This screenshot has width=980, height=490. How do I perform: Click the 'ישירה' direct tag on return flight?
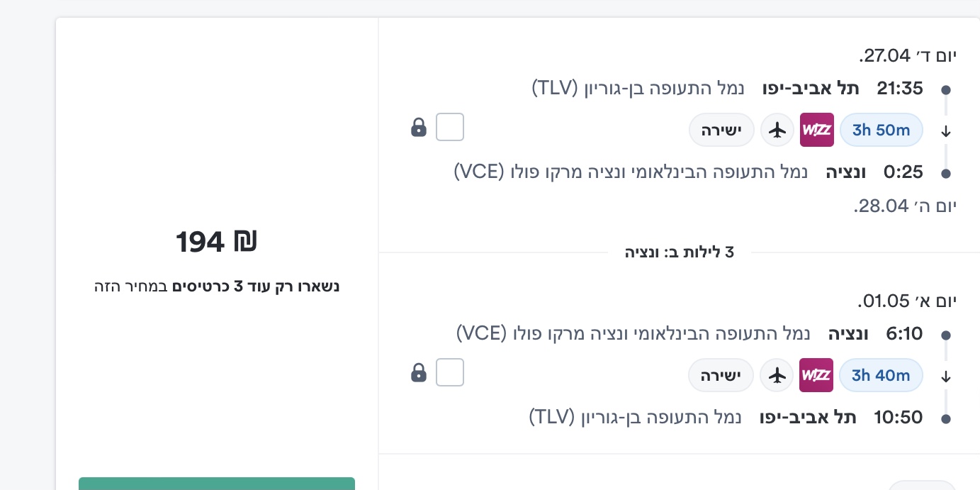(x=721, y=375)
